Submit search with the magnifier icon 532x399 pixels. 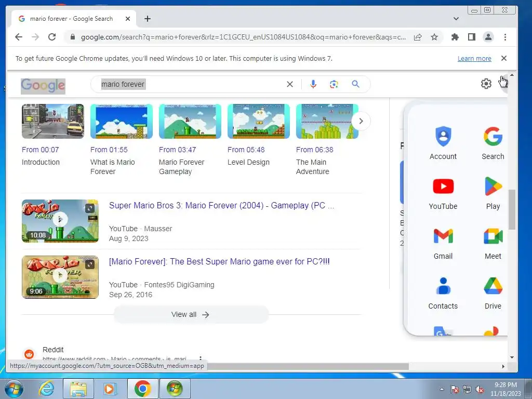point(355,84)
